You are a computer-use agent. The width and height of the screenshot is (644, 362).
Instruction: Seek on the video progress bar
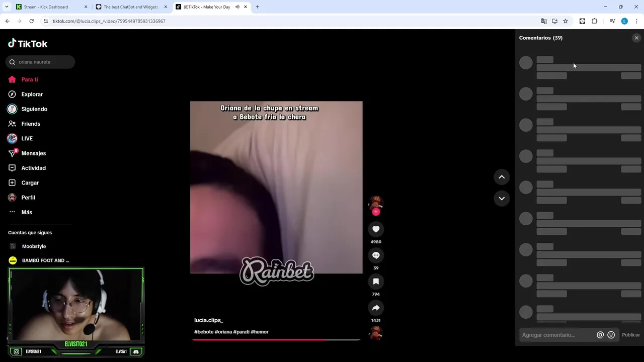click(276, 340)
